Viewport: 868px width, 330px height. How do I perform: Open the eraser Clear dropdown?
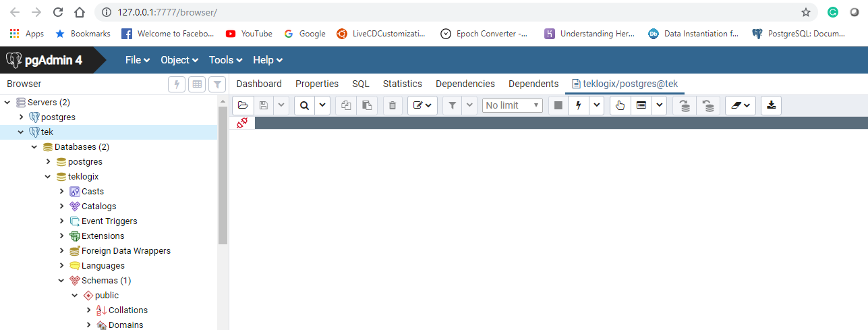(740, 105)
